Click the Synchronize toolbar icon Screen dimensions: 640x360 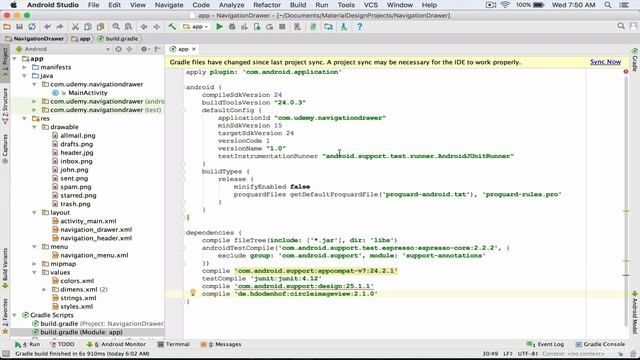32,27
